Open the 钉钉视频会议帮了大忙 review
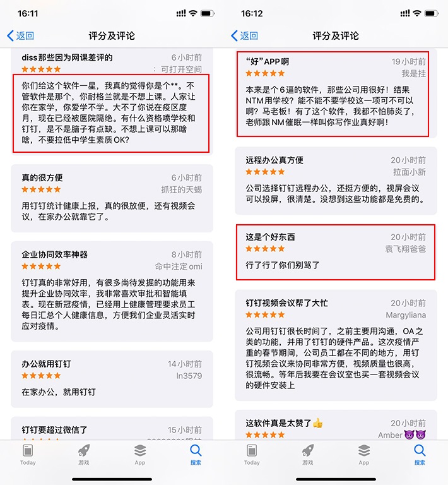Screen dimensions: 448x485 pyautogui.click(x=336, y=345)
